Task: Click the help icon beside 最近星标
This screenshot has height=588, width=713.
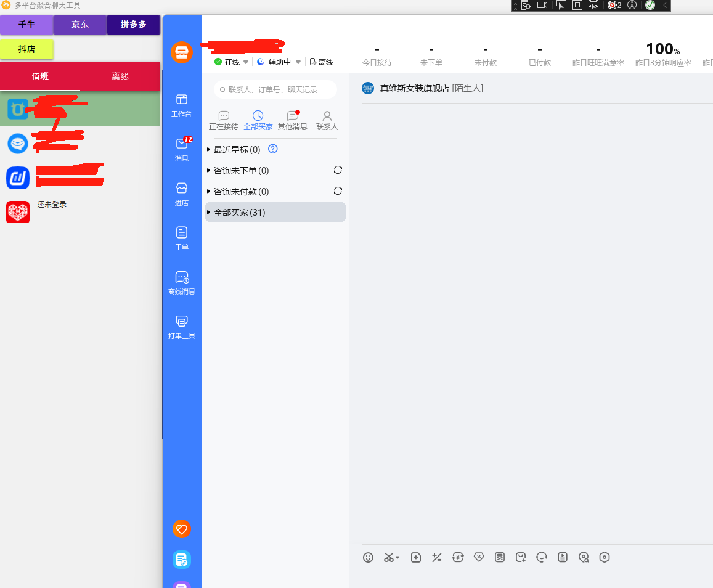Action: [273, 149]
